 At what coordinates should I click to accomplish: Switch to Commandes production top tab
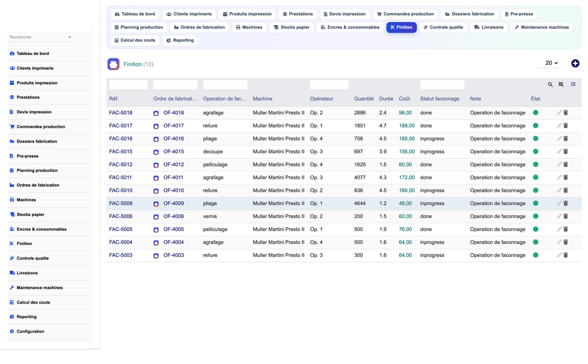click(x=405, y=14)
